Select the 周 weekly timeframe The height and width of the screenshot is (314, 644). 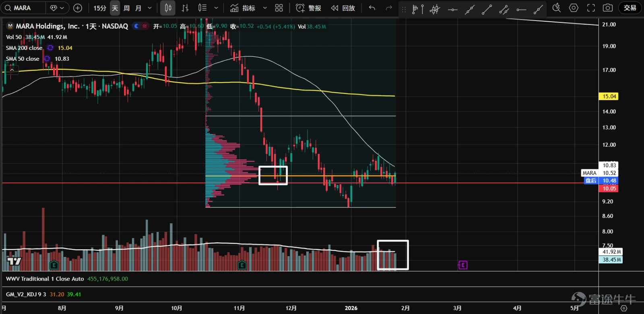(x=126, y=8)
